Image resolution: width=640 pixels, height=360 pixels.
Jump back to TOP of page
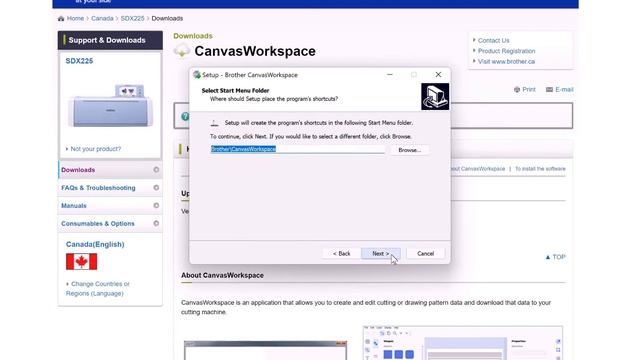[x=556, y=257]
